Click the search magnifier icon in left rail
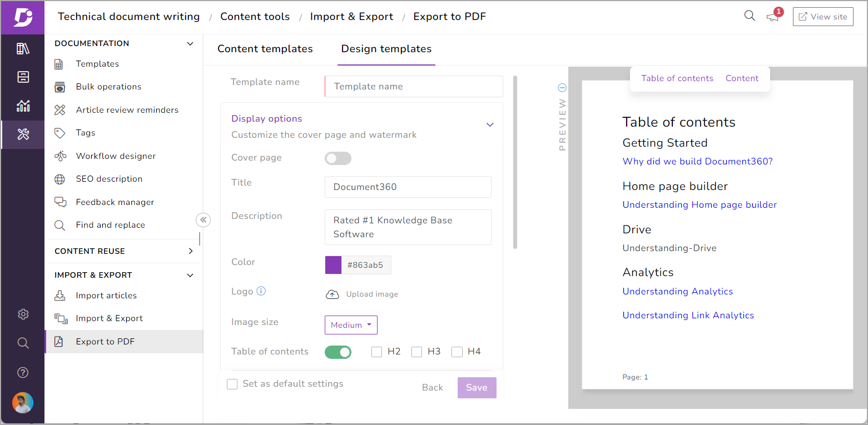868x425 pixels. 23,343
